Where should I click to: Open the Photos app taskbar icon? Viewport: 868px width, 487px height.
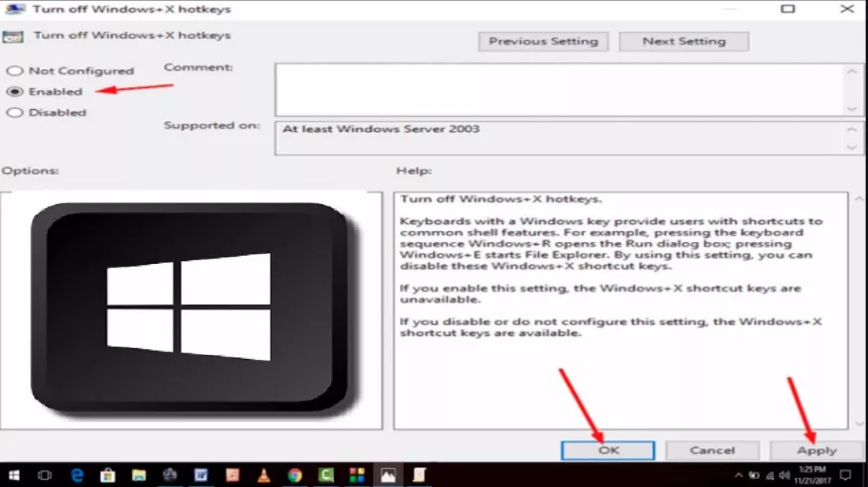click(x=388, y=475)
